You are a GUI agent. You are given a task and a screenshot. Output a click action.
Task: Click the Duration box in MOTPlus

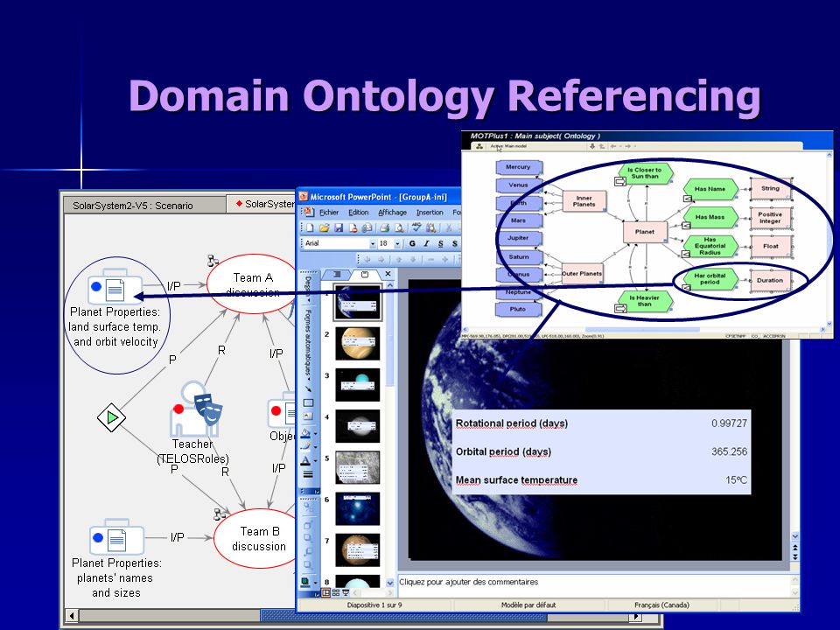click(770, 280)
